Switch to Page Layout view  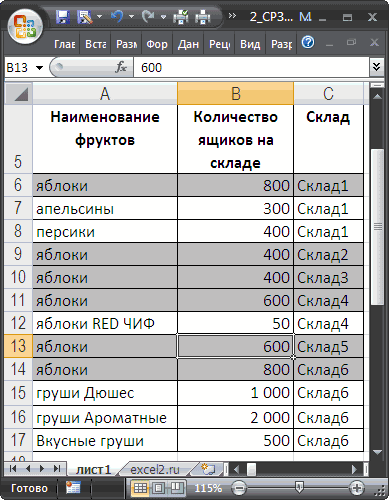[x=158, y=488]
